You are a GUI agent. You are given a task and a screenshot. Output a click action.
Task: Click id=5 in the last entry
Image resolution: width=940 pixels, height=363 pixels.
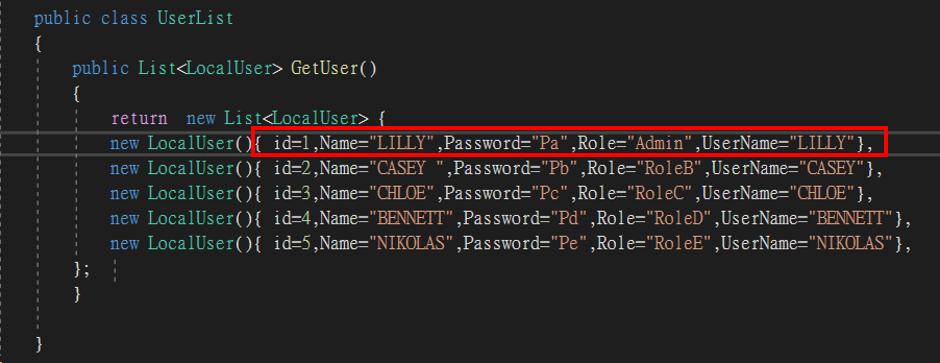292,244
